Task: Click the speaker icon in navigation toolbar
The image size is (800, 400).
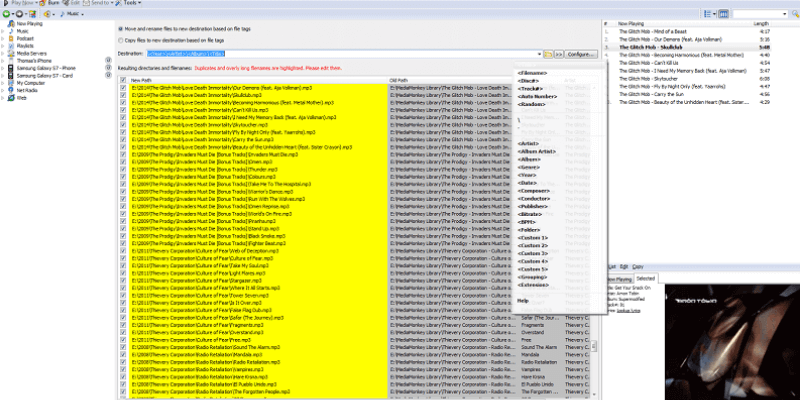Action: pos(47,14)
